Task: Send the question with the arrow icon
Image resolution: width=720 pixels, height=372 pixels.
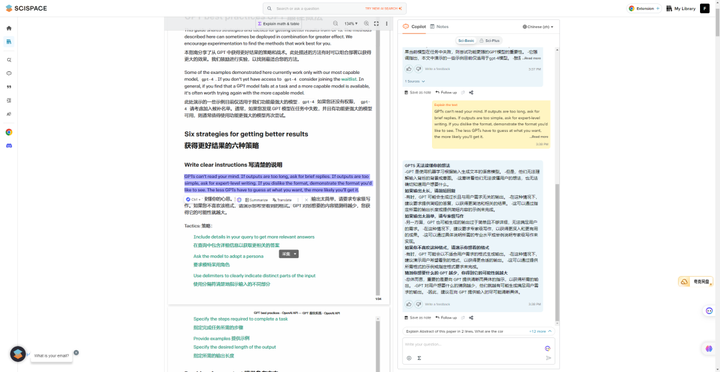Action: (548, 358)
